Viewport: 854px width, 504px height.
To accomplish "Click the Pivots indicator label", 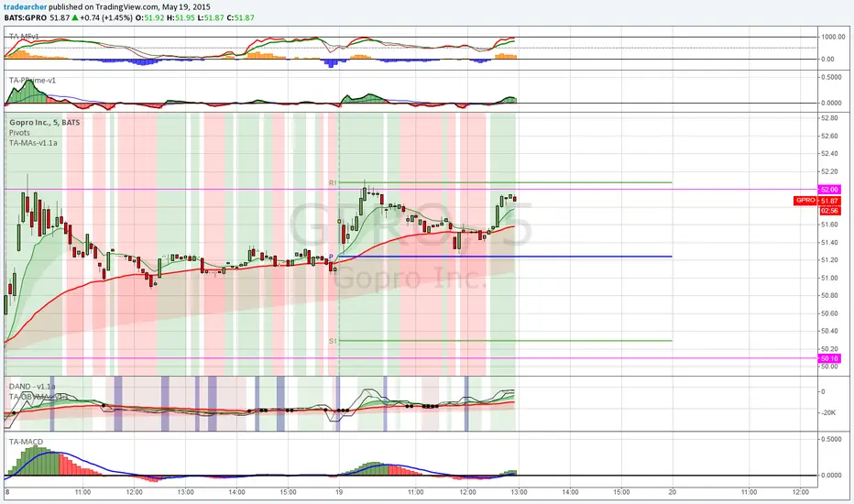I will 19,132.
